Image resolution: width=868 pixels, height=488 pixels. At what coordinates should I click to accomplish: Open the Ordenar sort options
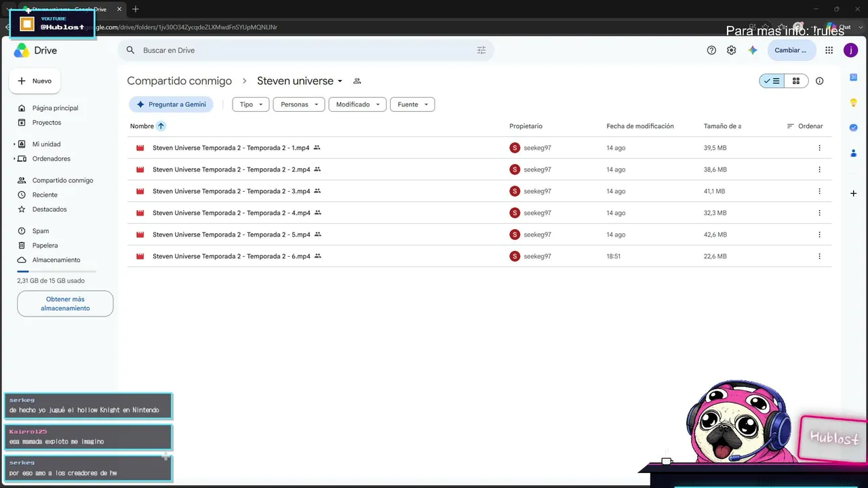(x=805, y=126)
